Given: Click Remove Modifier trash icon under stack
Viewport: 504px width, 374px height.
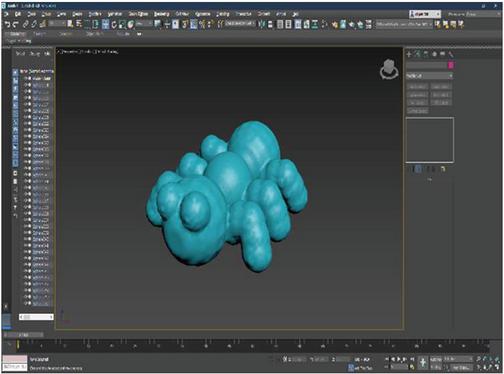Looking at the screenshot, I should [x=433, y=169].
